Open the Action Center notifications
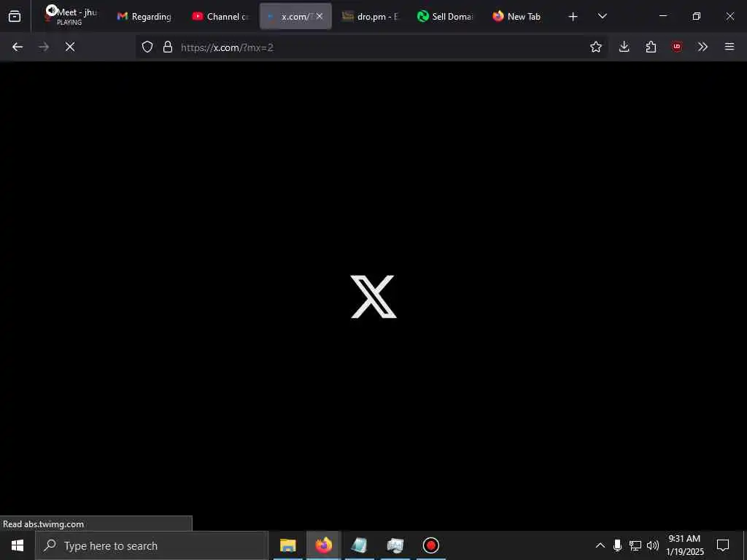Viewport: 747px width, 560px height. pos(723,545)
